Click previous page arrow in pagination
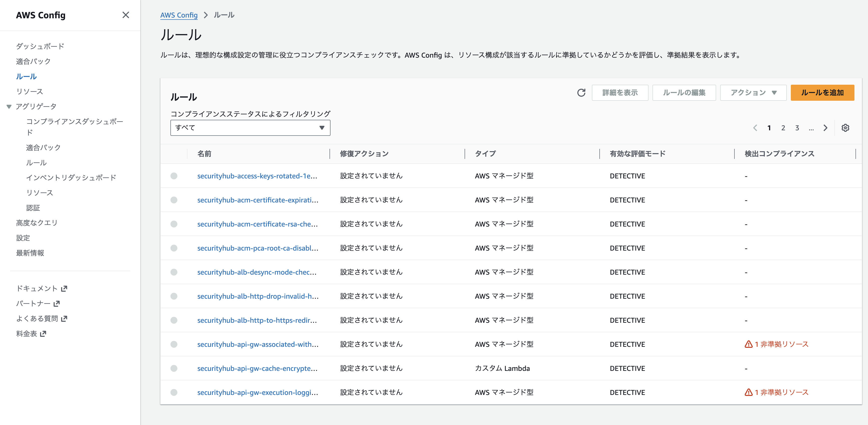 point(755,128)
